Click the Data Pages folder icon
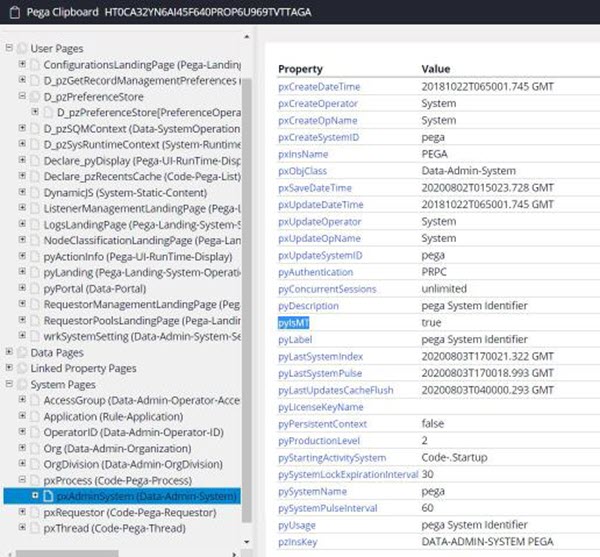This screenshot has width=600, height=557. click(20, 352)
